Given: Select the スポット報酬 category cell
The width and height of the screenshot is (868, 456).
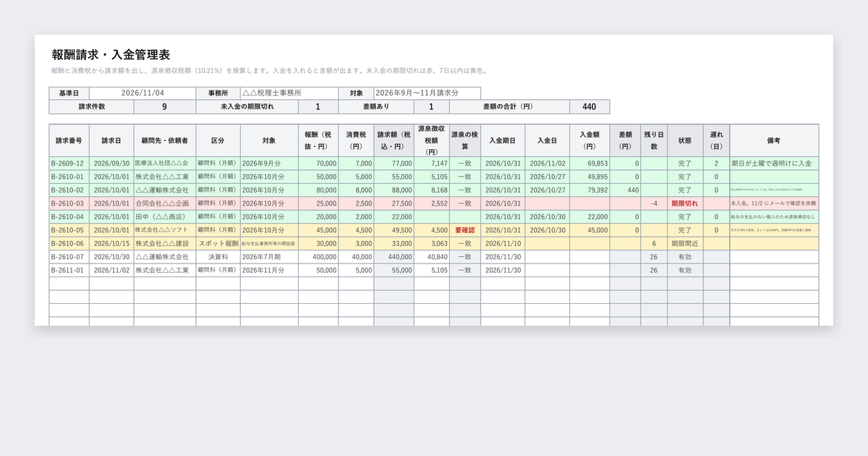Looking at the screenshot, I should point(218,243).
